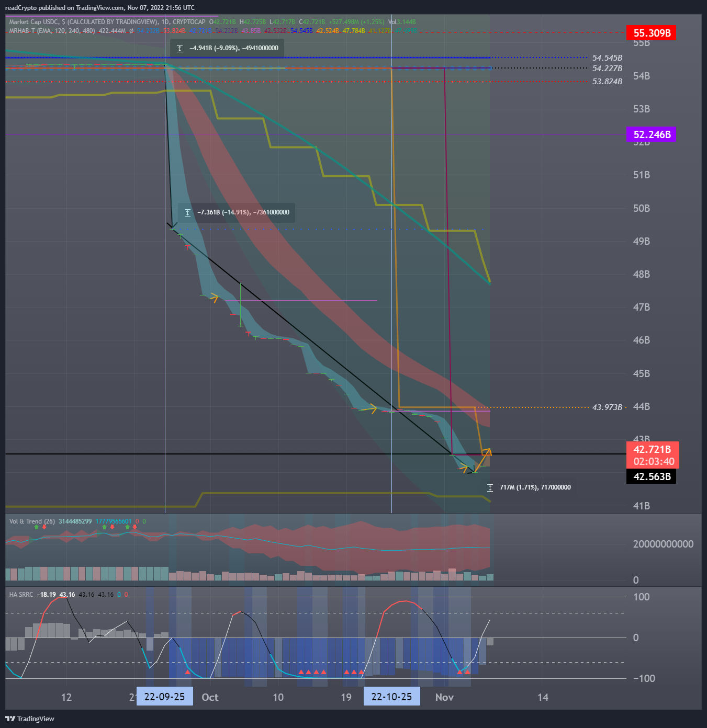
Task: Click the HA SRRC value -18.19
Action: [x=47, y=595]
